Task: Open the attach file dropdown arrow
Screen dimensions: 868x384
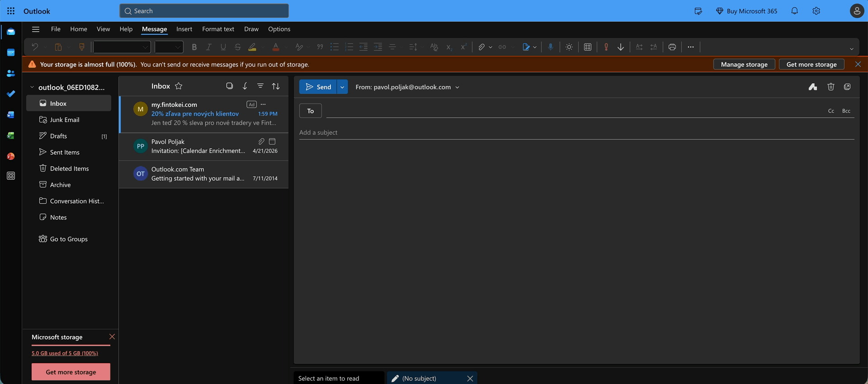Action: coord(491,47)
